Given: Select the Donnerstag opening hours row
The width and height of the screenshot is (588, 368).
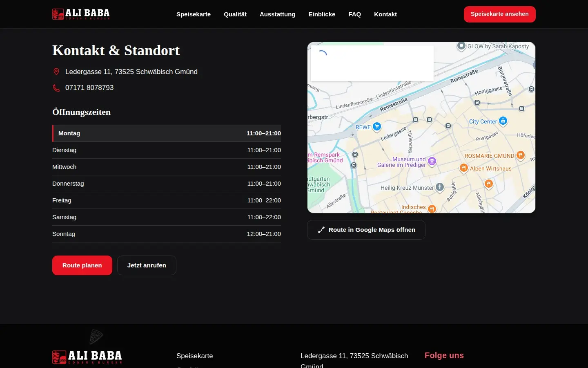Looking at the screenshot, I should [x=167, y=184].
